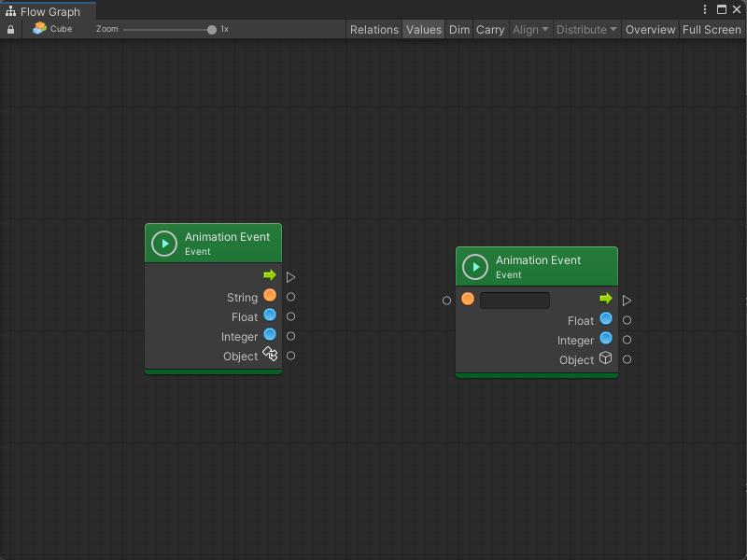Click the green trigger arrow on left node

pos(270,275)
